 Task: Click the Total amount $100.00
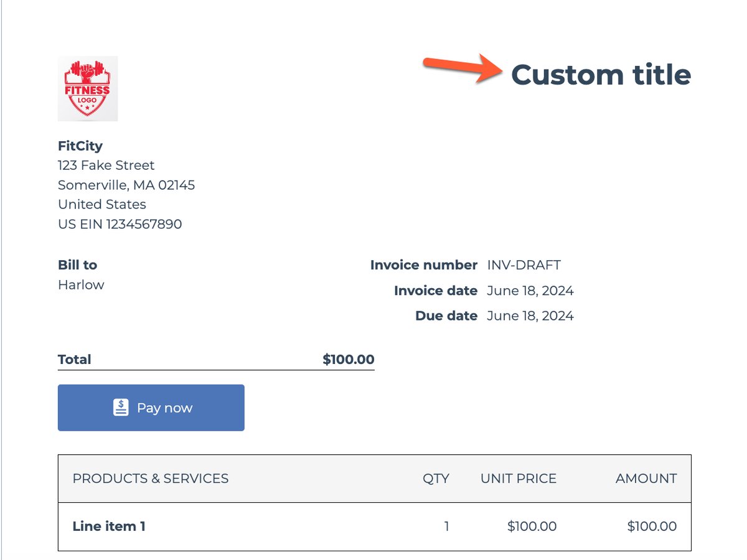[347, 359]
